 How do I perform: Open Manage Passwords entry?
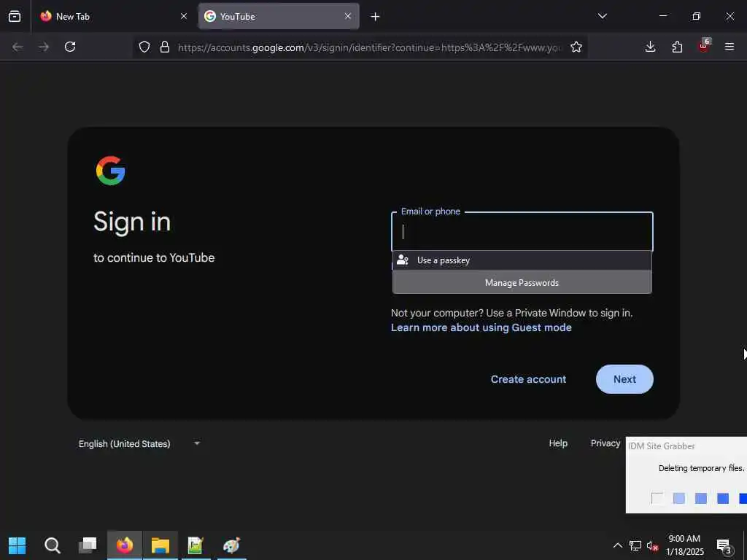522,282
